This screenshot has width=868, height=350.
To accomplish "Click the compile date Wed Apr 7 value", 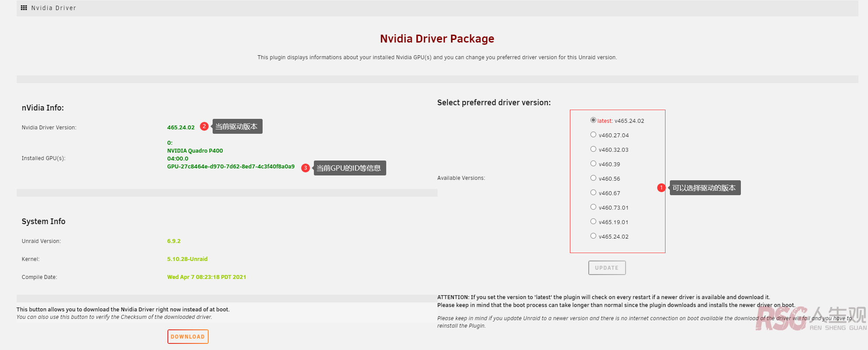I will (206, 277).
